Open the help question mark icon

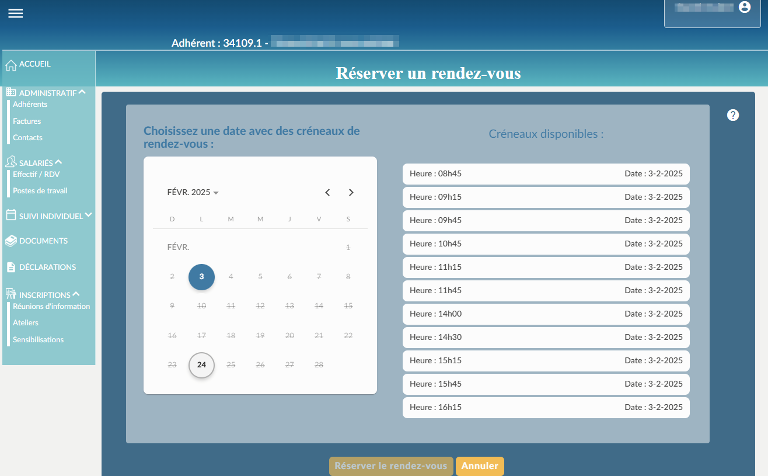733,115
